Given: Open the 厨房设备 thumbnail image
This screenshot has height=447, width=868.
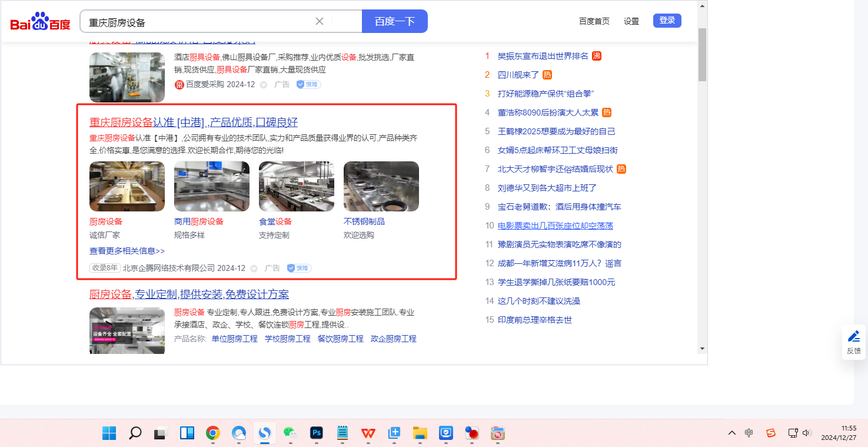Looking at the screenshot, I should 127,186.
